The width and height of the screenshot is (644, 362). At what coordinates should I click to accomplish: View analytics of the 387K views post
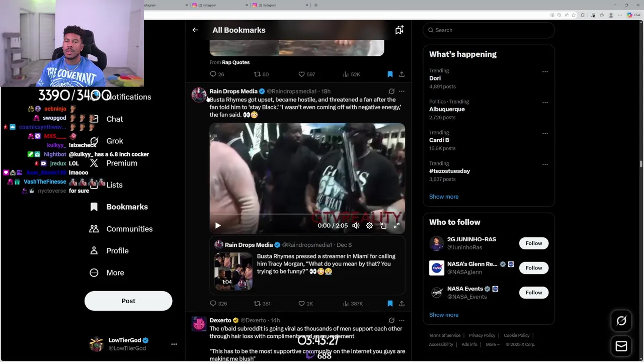(353, 304)
